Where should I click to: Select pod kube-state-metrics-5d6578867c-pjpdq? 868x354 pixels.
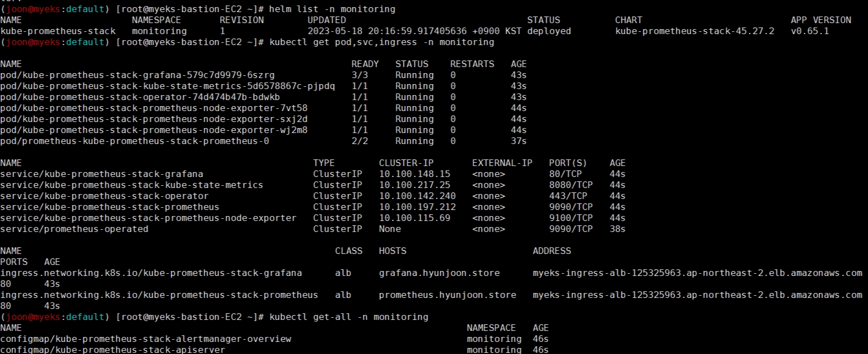[x=167, y=86]
